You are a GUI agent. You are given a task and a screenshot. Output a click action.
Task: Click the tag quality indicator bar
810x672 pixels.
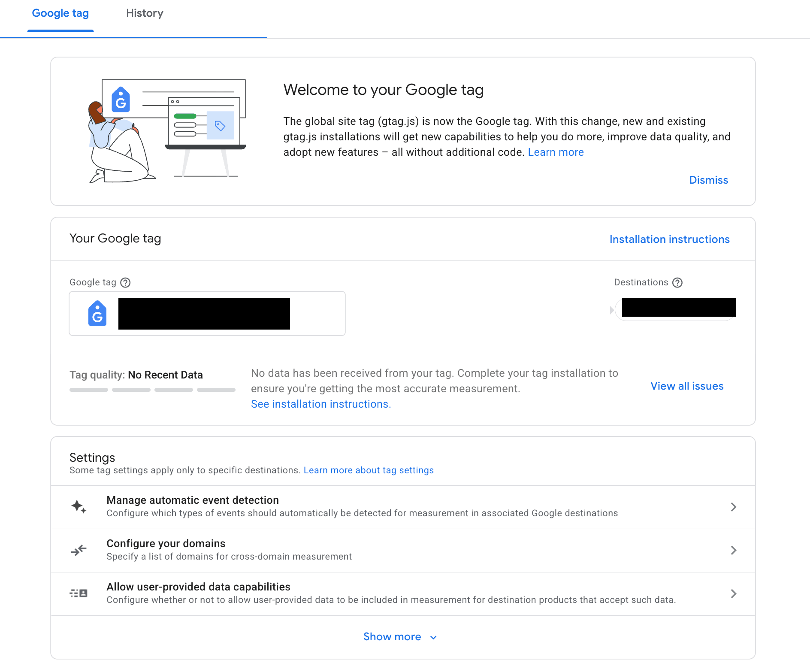click(x=152, y=390)
